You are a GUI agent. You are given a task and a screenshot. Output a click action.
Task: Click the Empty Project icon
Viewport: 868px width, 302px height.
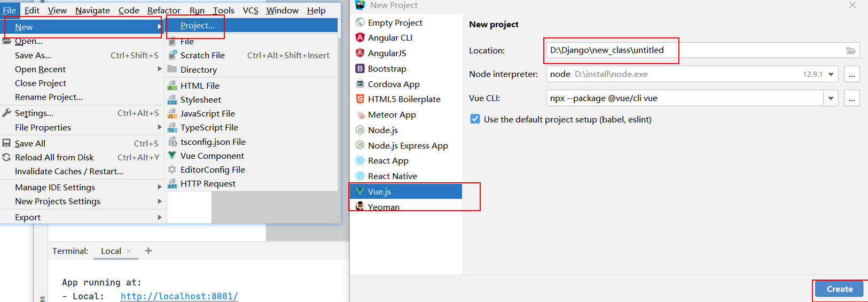360,22
